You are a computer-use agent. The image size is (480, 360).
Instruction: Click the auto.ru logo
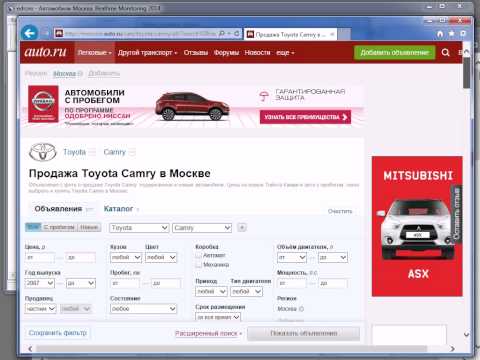[45, 52]
